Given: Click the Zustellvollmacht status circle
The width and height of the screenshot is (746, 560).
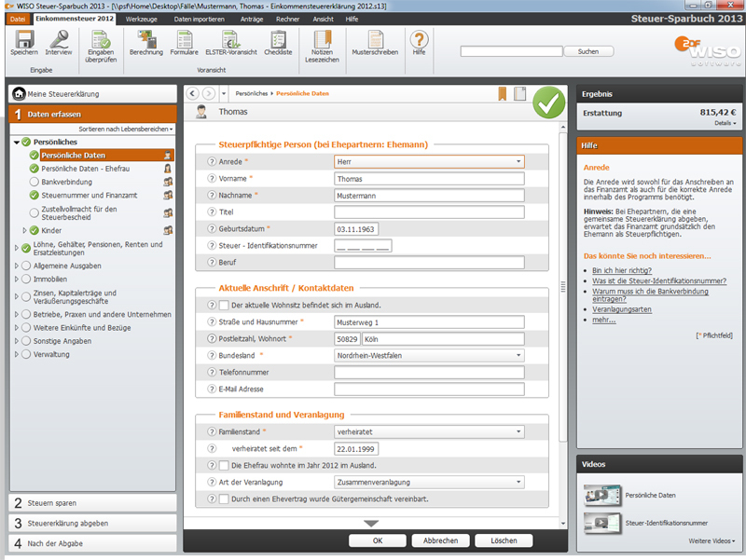Looking at the screenshot, I should [35, 212].
